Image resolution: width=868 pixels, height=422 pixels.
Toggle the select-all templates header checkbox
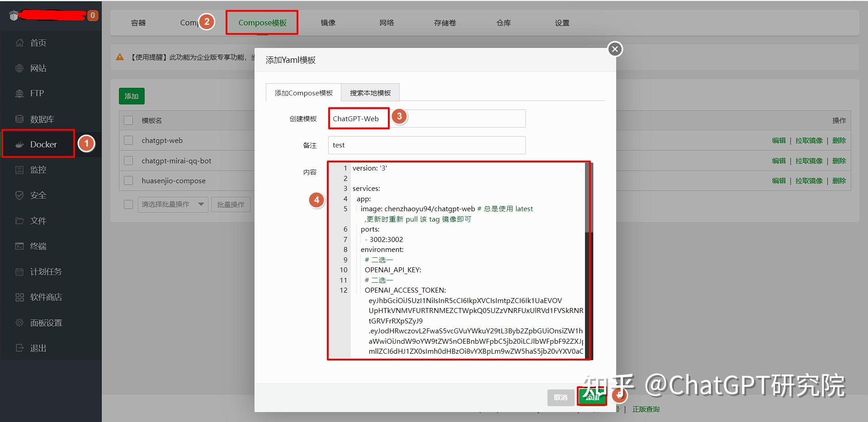(128, 120)
